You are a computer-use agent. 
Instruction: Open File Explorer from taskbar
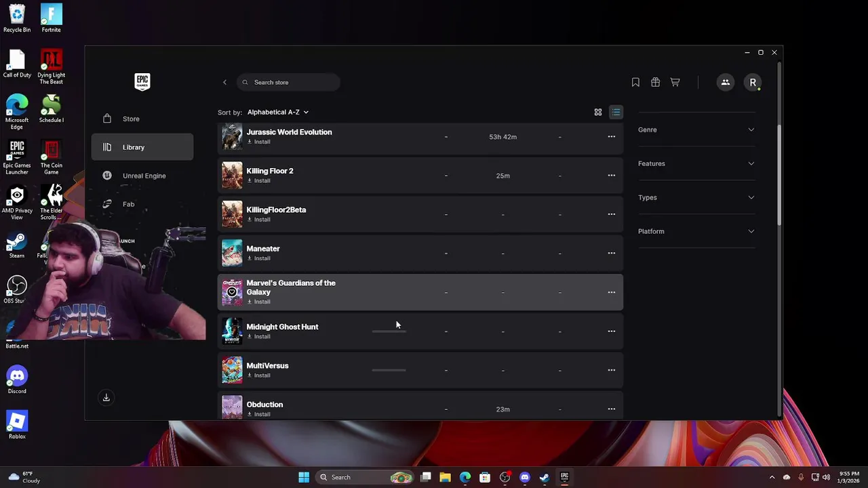pyautogui.click(x=445, y=477)
